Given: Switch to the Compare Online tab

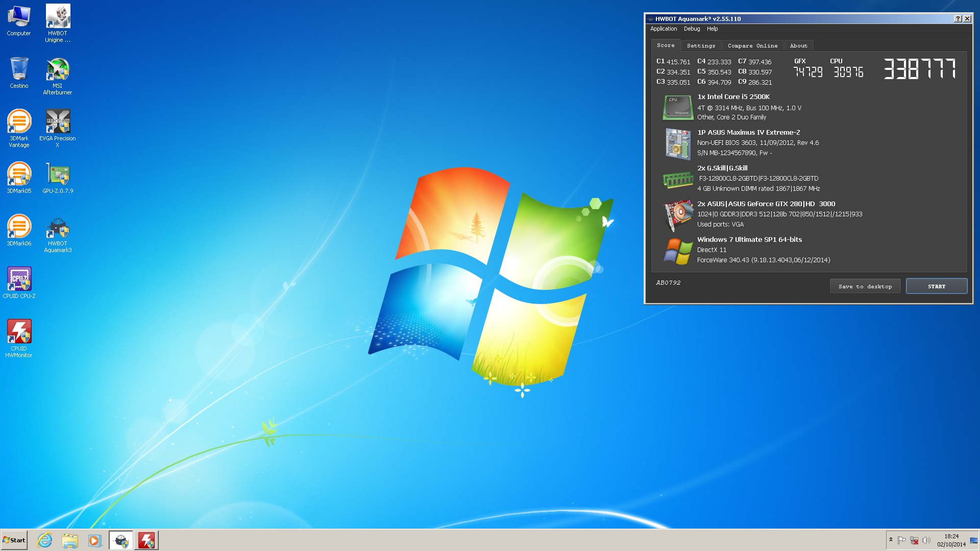Looking at the screenshot, I should 752,46.
